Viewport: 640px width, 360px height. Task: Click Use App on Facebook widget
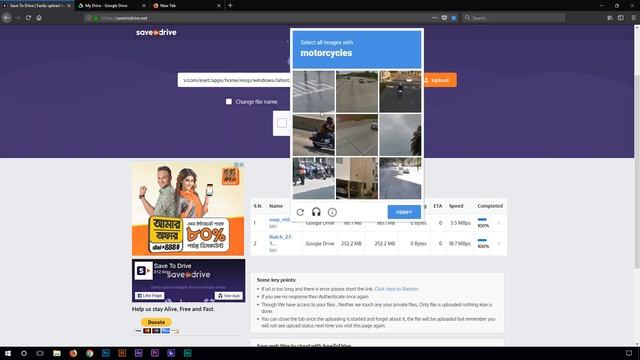(229, 296)
